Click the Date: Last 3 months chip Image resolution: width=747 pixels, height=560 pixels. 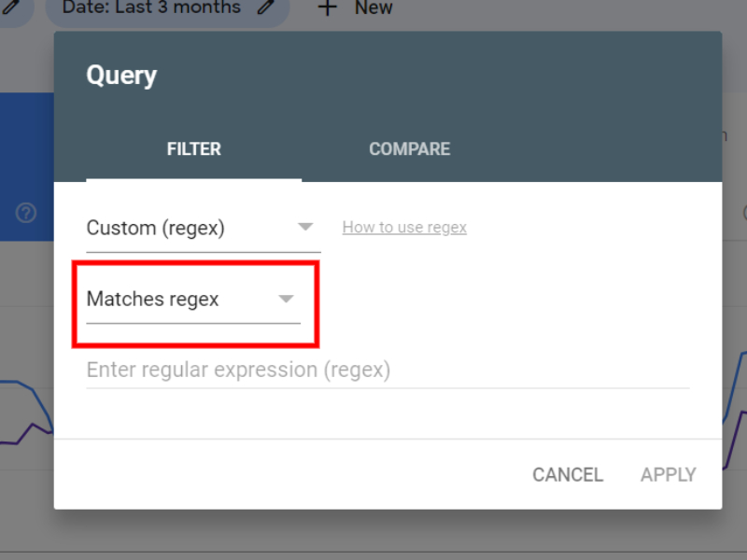click(x=149, y=8)
